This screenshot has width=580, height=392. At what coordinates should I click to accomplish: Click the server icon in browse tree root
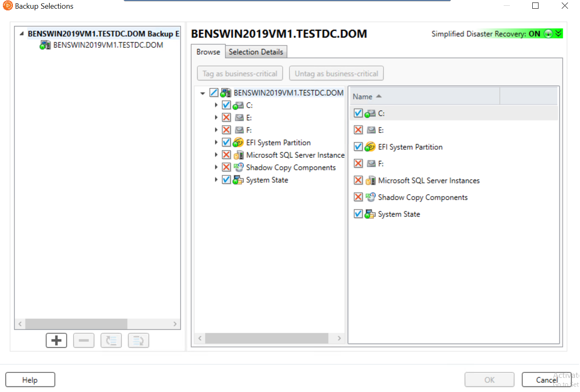[226, 93]
